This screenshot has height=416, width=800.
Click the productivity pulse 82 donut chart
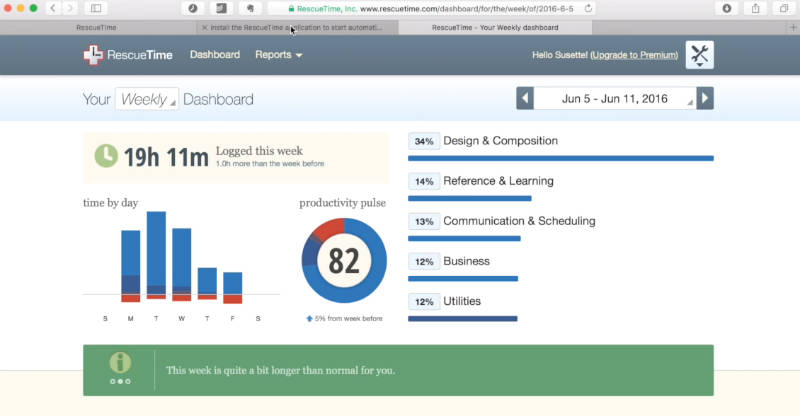coord(344,260)
